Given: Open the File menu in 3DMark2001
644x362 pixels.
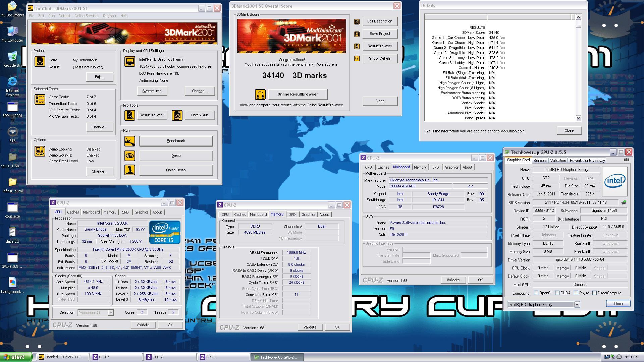Looking at the screenshot, I should [x=32, y=16].
